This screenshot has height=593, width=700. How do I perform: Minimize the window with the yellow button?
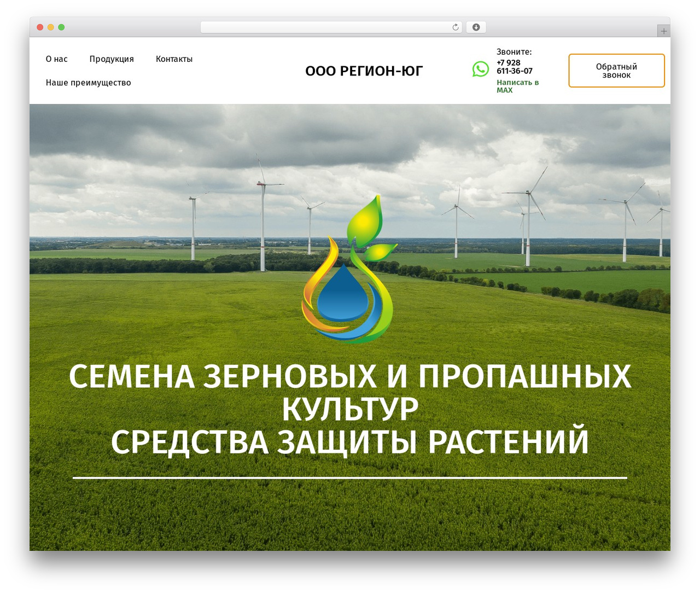51,27
